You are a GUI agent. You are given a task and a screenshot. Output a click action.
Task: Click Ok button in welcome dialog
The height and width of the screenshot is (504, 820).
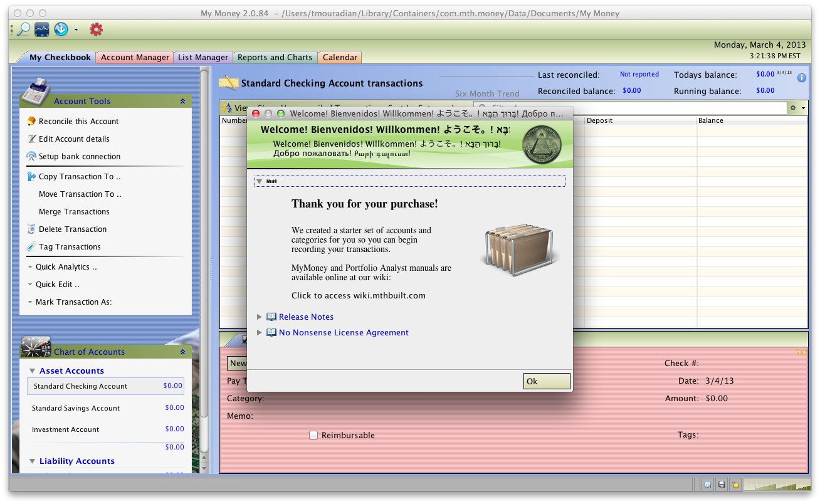[547, 381]
